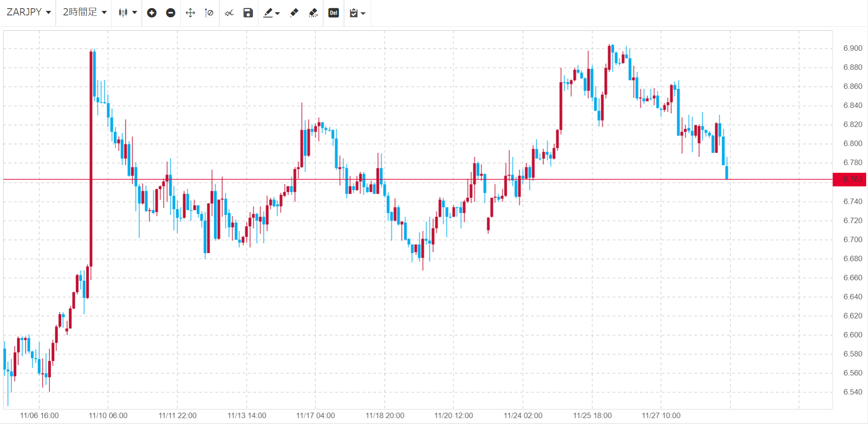Click the 11/13 14:00 time axis label

point(247,415)
